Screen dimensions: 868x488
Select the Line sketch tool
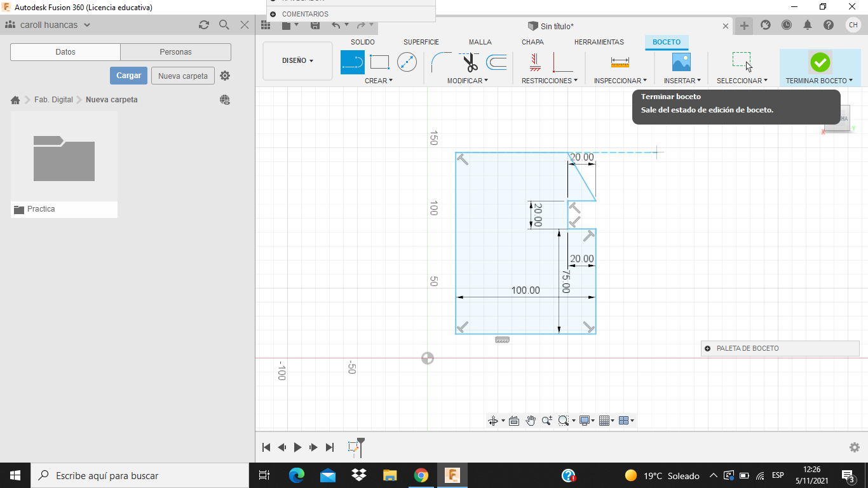[353, 62]
